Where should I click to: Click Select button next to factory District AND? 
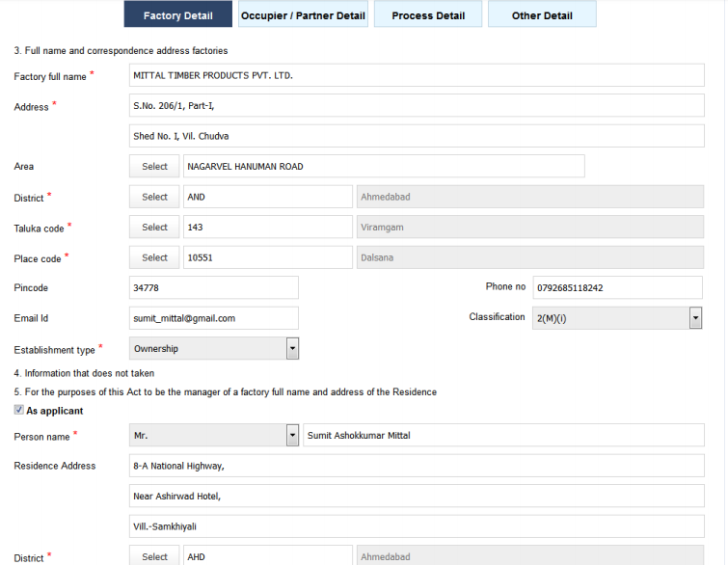(x=154, y=197)
